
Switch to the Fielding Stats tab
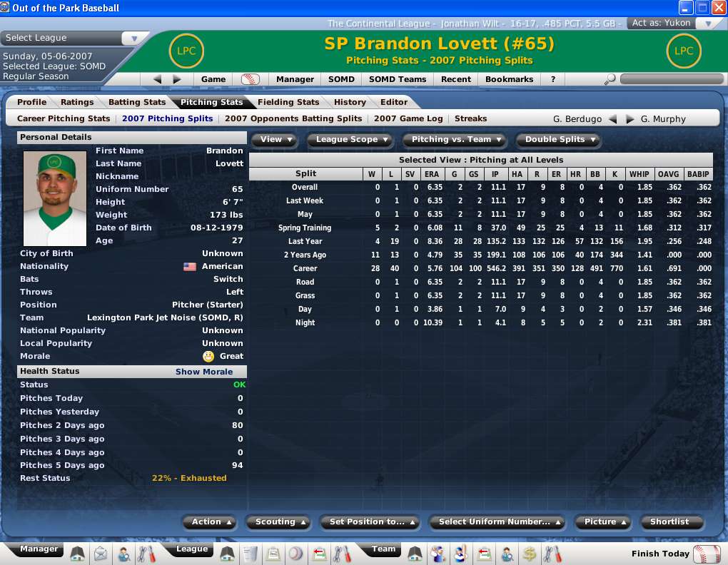click(x=288, y=102)
